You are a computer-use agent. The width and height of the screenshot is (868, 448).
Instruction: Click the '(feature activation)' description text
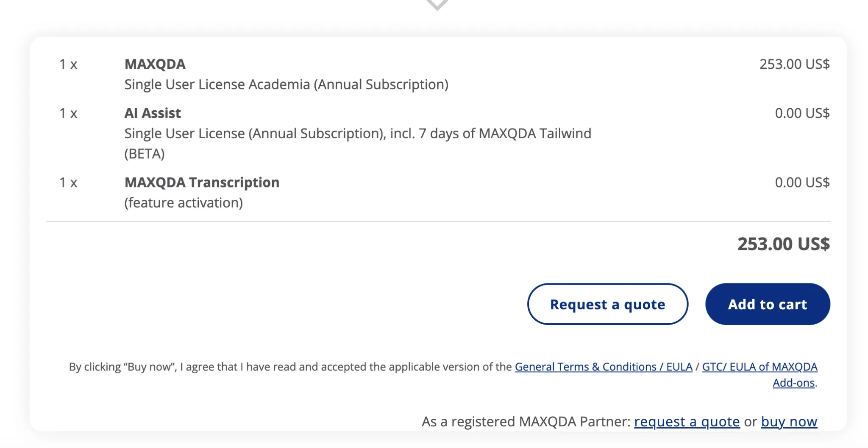[184, 203]
